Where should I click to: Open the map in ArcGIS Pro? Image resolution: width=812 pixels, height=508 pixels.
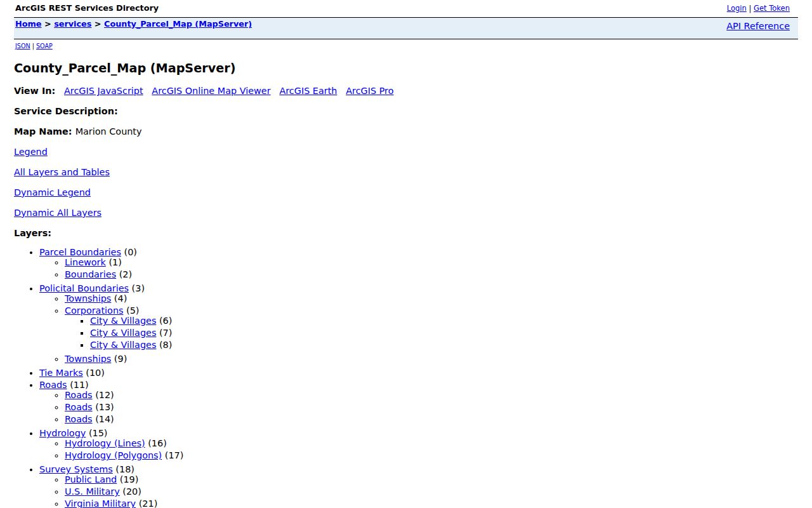[370, 91]
